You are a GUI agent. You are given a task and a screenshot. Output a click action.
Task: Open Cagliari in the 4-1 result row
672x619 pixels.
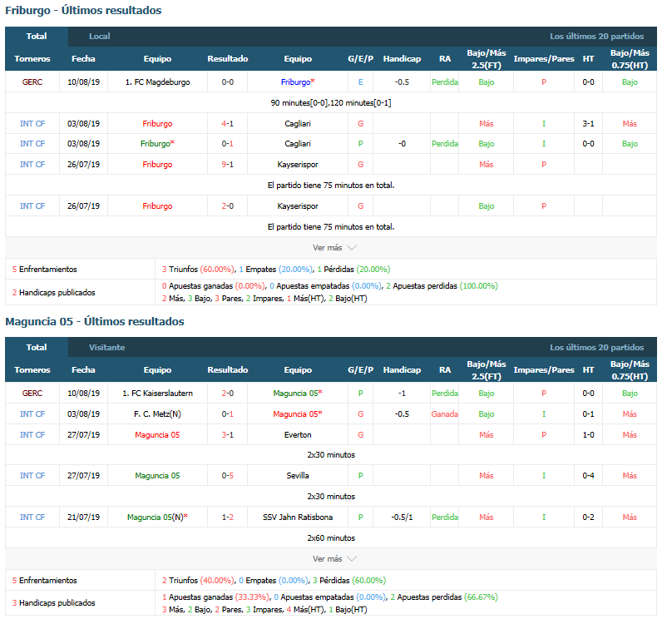(298, 123)
